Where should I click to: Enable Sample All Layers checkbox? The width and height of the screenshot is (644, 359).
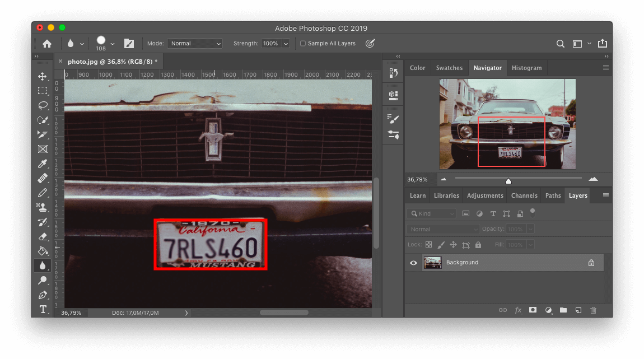[303, 44]
